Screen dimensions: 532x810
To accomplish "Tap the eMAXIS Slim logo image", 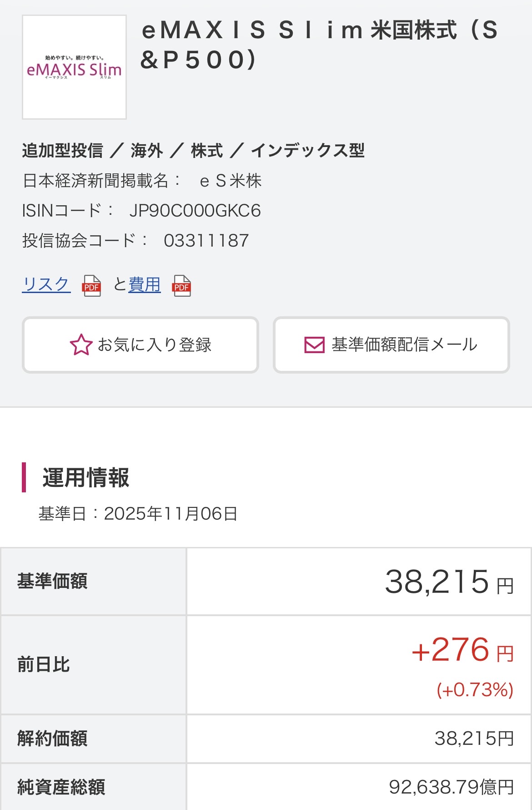I will (75, 67).
